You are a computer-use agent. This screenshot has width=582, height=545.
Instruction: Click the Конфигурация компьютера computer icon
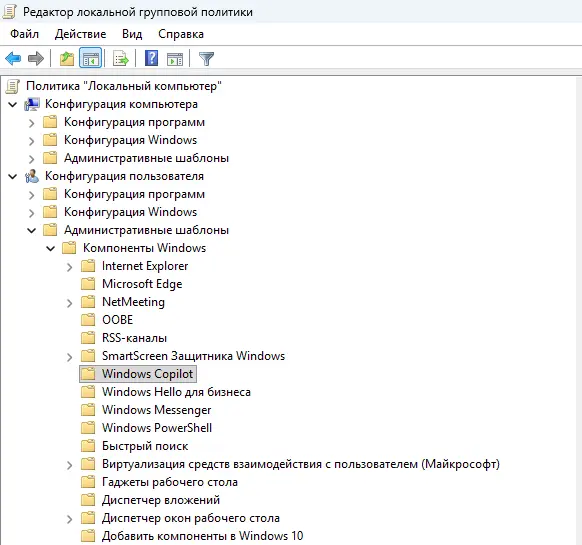(x=32, y=104)
